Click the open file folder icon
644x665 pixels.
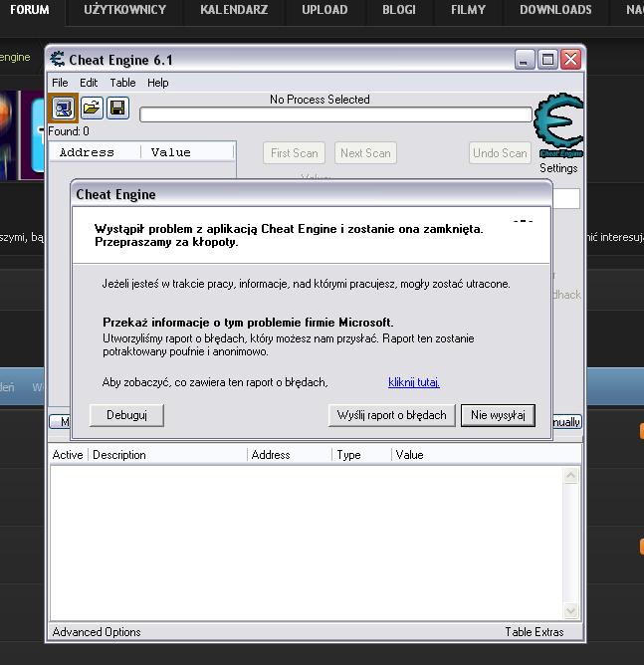[91, 108]
